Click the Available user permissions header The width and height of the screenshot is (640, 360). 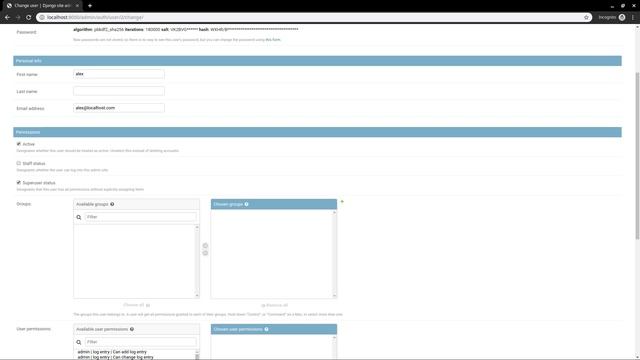click(x=136, y=329)
